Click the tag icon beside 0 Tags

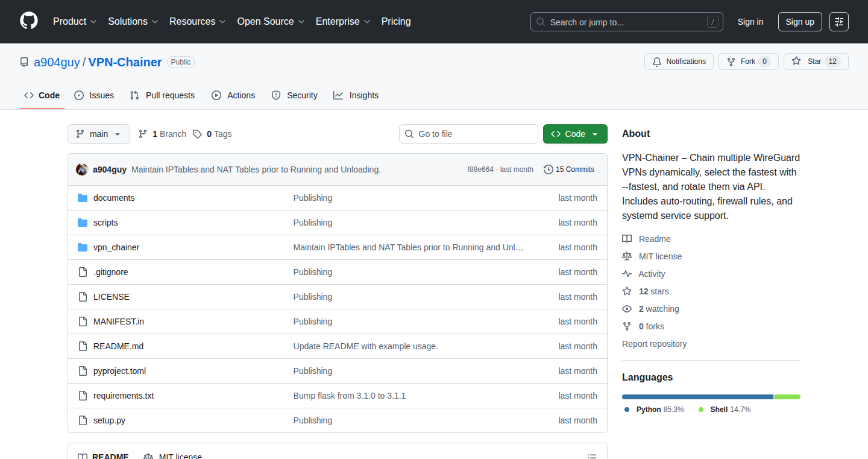click(x=197, y=134)
